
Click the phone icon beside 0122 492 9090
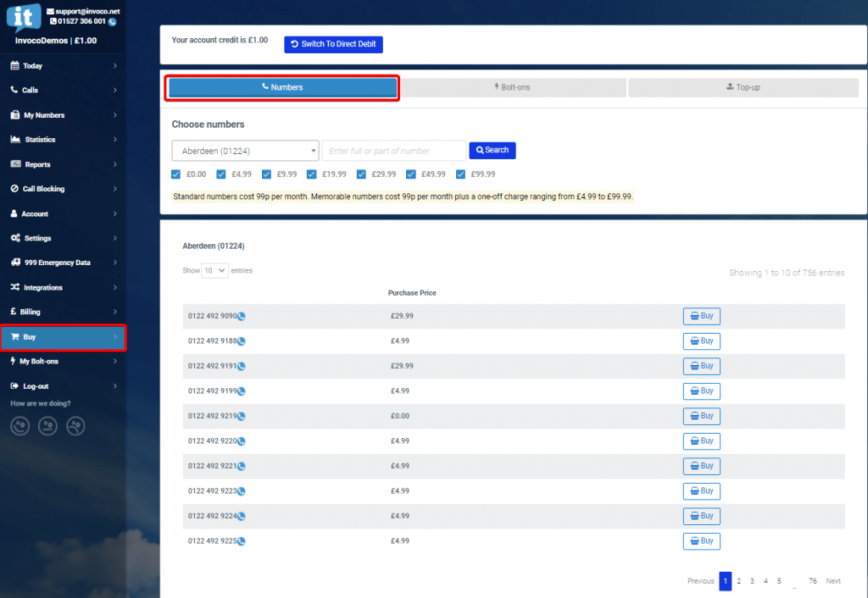coord(242,317)
